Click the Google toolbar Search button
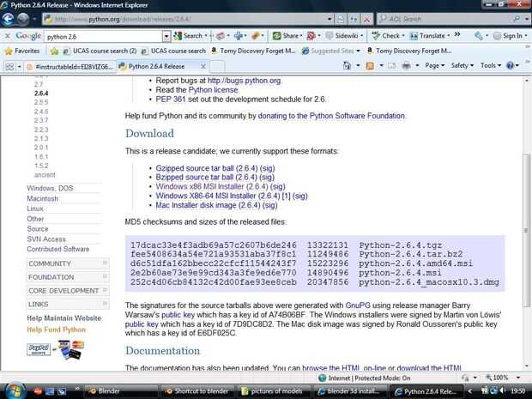The height and width of the screenshot is (399, 532). pyautogui.click(x=190, y=36)
